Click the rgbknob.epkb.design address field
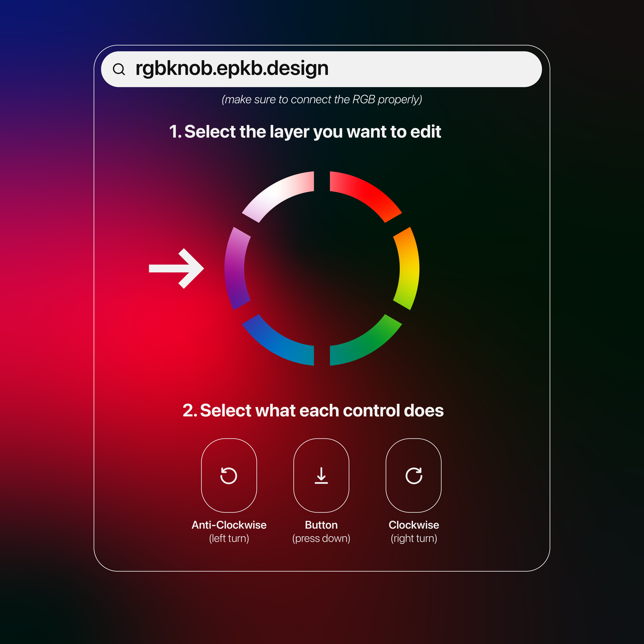644x644 pixels. (x=321, y=69)
